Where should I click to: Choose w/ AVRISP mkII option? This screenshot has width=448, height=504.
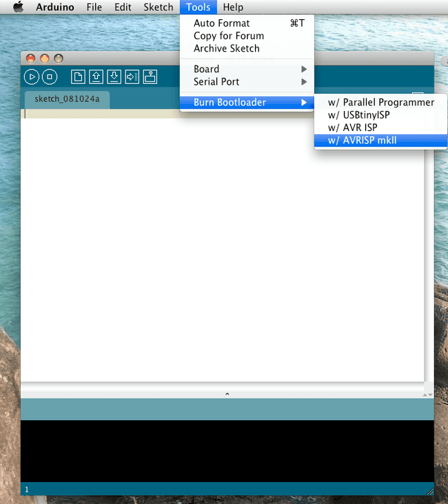point(363,140)
